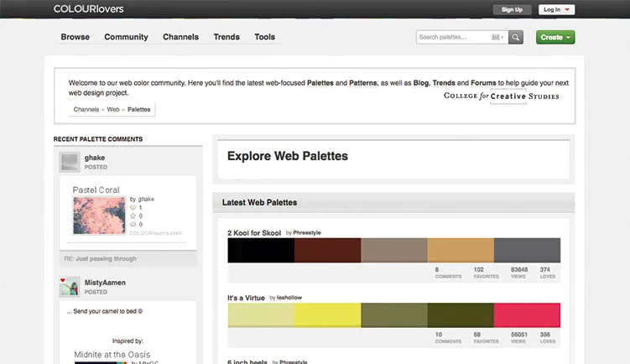Select pale yellow swatch in It's a Virtue
The width and height of the screenshot is (630, 364).
coord(261,315)
